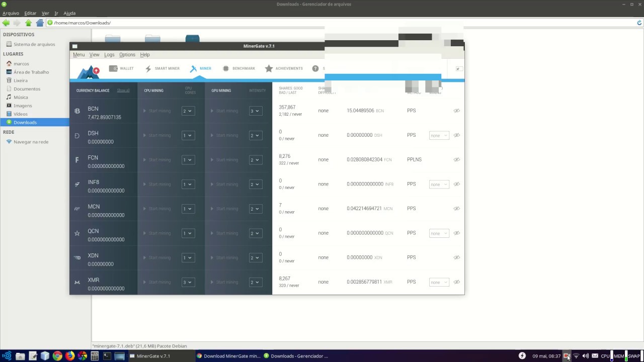Toggle visibility eye for DSH row

point(457,135)
